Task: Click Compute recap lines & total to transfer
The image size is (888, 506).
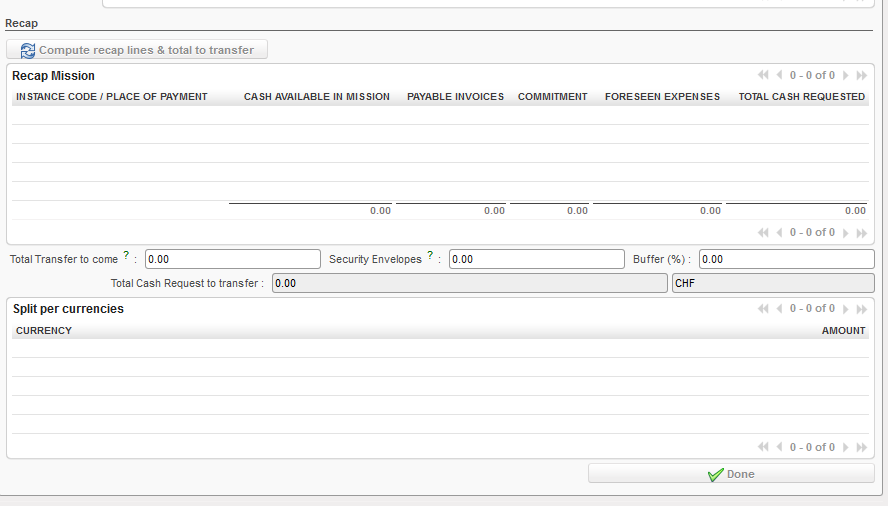Action: coord(146,50)
